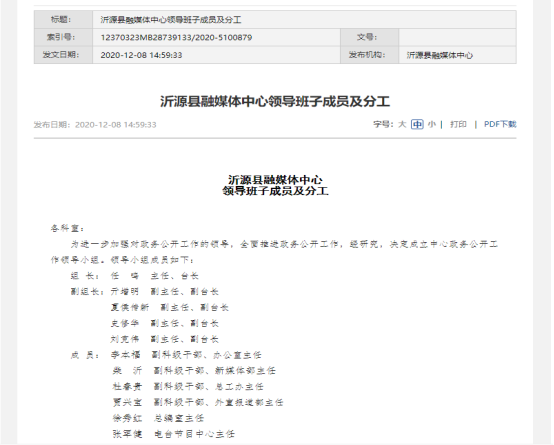The image size is (554, 445).
Task: Click the 标题 label cell in info table
Action: 63,19
